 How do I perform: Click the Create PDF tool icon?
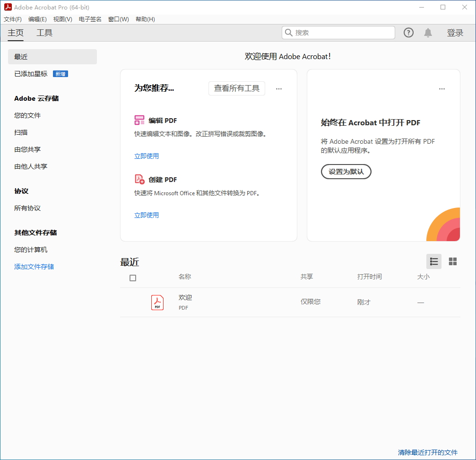pyautogui.click(x=139, y=179)
